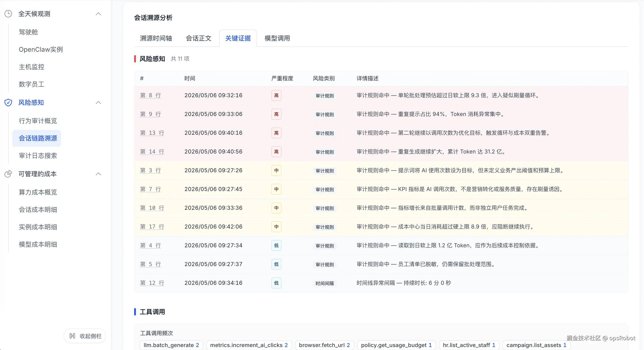
Task: Click the 中 severity badge at 09:33:36
Action: coord(276,208)
